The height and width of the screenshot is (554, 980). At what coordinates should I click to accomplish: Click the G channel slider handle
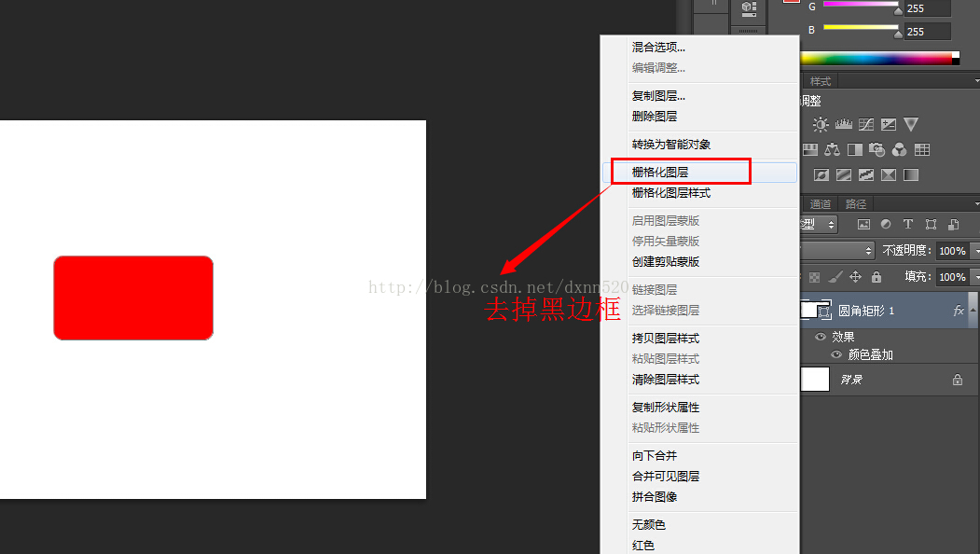click(898, 10)
